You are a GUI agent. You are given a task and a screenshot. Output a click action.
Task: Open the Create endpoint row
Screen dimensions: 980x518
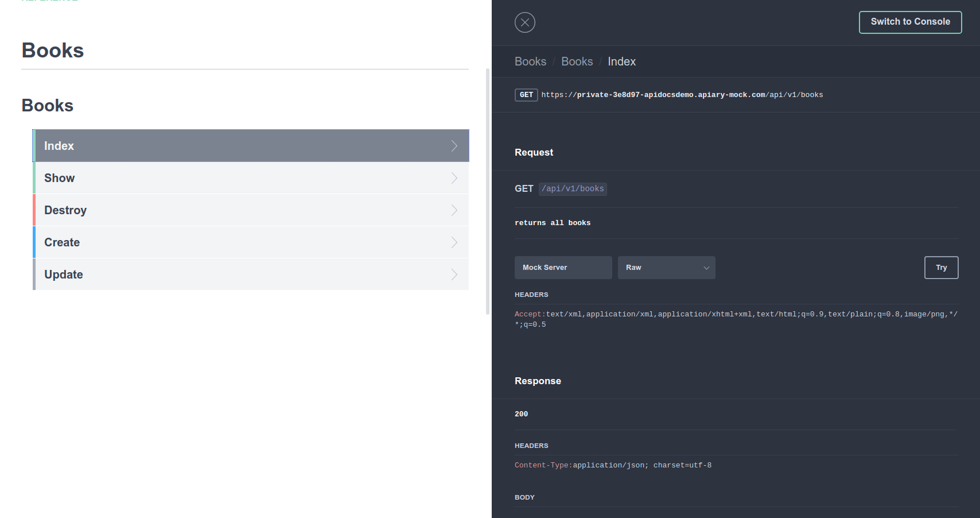[251, 242]
